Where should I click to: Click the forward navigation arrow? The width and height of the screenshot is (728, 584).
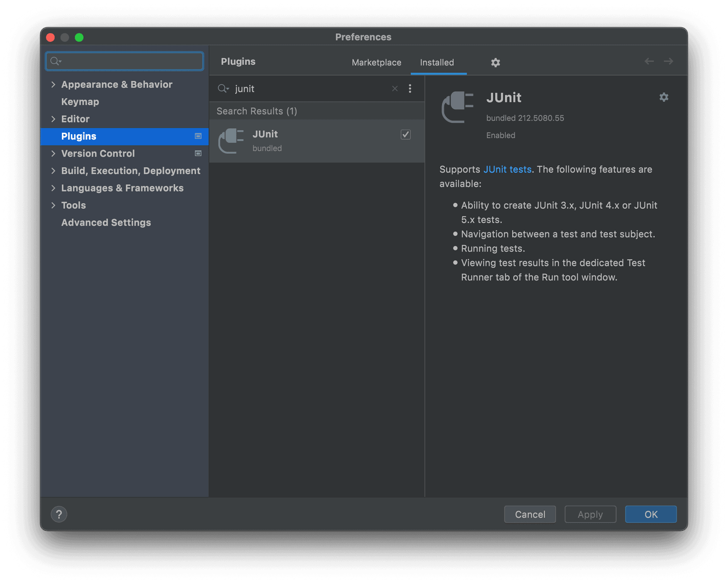668,61
